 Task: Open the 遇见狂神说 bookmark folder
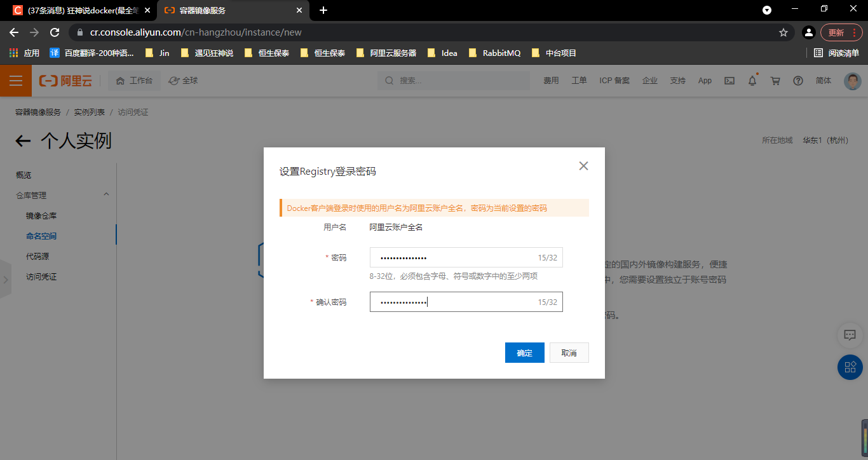pyautogui.click(x=207, y=53)
